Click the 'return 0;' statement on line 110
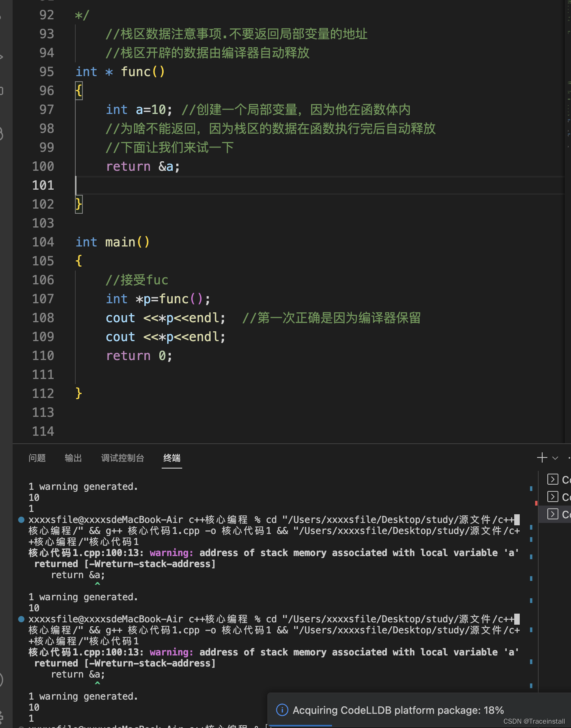 pyautogui.click(x=139, y=356)
